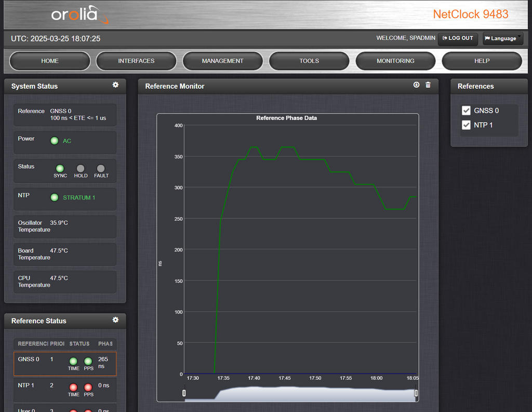Click the Board Temperature 47.5°C value
This screenshot has width=532, height=412.
point(59,250)
